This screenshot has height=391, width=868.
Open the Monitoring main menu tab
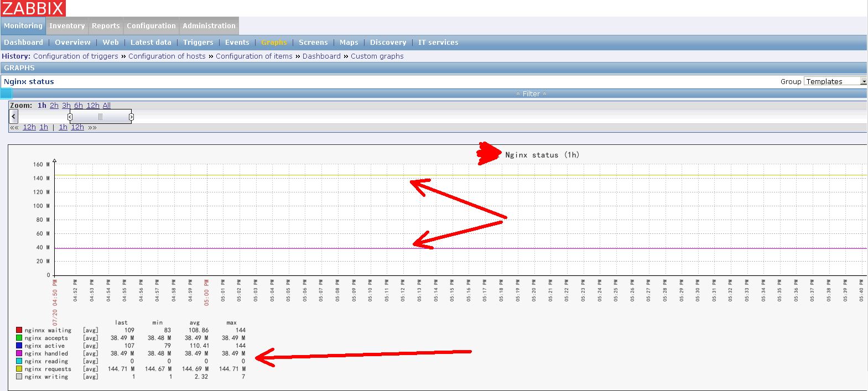pos(23,25)
